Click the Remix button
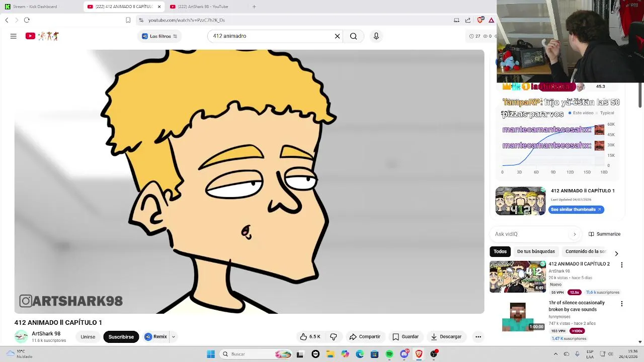644x362 pixels. 156,337
